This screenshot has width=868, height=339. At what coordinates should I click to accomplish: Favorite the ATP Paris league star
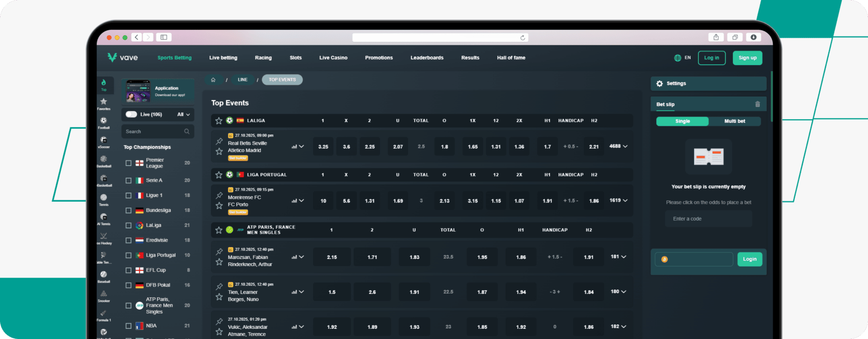click(219, 230)
